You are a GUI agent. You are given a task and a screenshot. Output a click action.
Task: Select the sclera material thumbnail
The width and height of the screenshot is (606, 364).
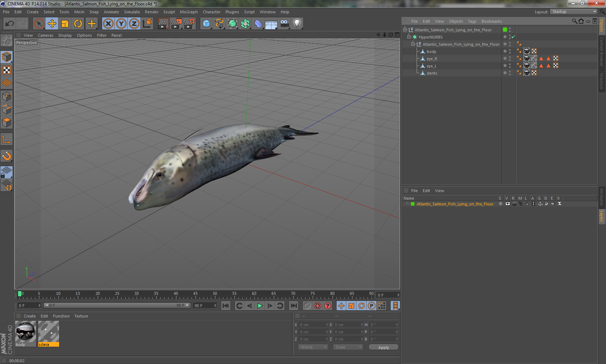point(49,332)
